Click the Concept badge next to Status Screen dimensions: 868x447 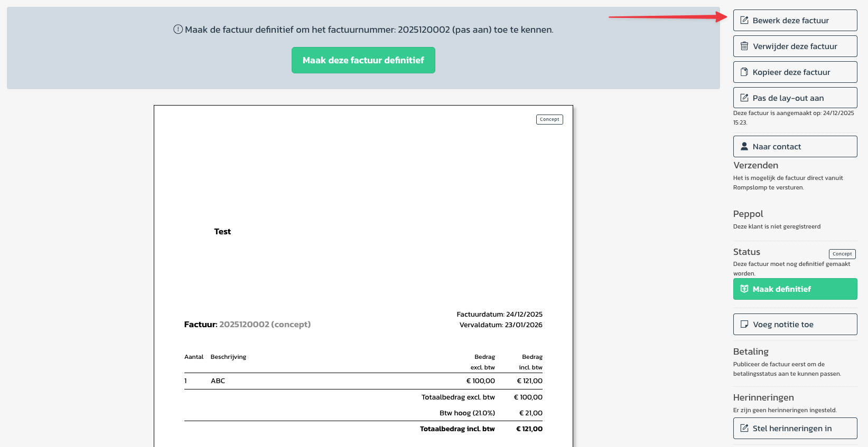pyautogui.click(x=842, y=254)
